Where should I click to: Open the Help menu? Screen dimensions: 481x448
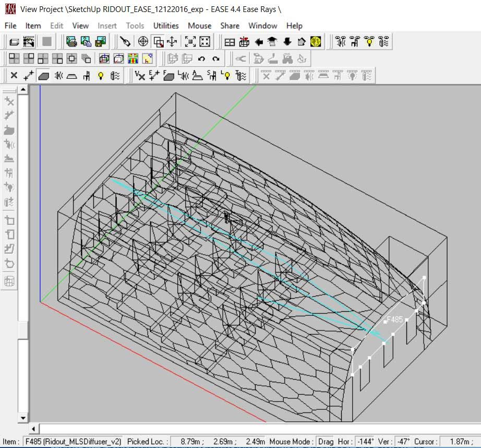point(294,26)
